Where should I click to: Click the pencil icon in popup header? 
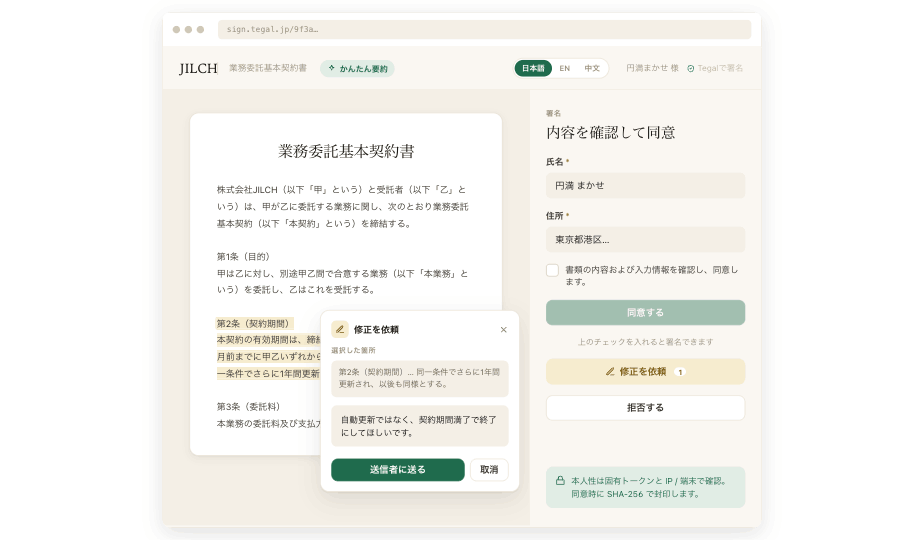(x=339, y=330)
